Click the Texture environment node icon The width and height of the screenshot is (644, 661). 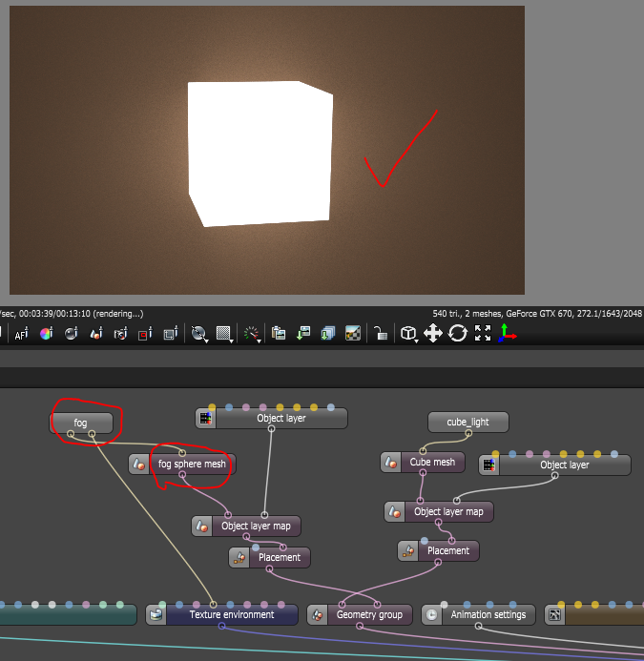click(156, 615)
